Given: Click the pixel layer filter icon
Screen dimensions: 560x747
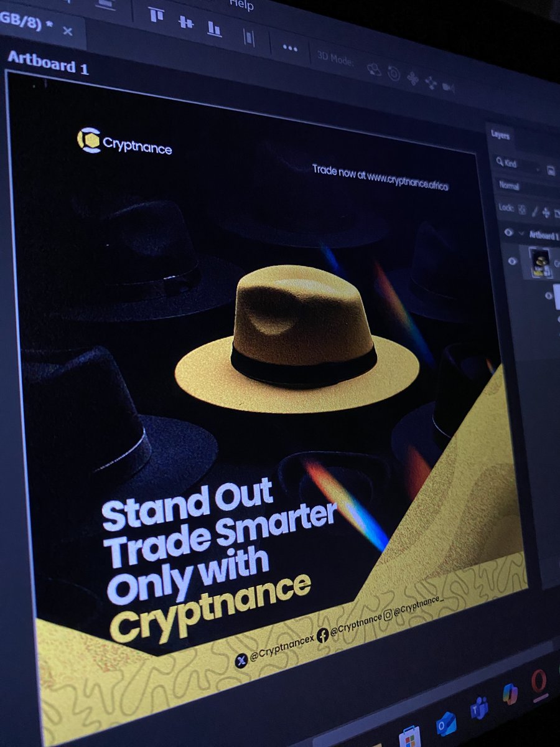Looking at the screenshot, I should pyautogui.click(x=551, y=170).
